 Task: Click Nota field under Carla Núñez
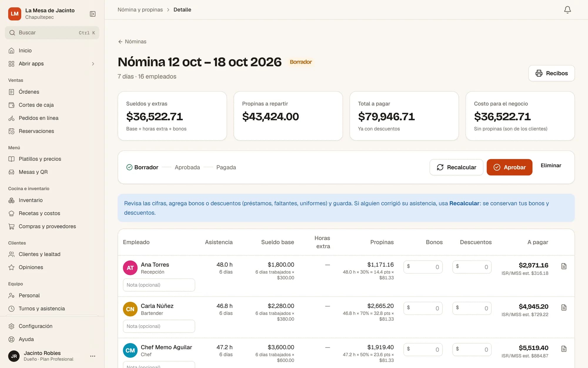pos(159,326)
